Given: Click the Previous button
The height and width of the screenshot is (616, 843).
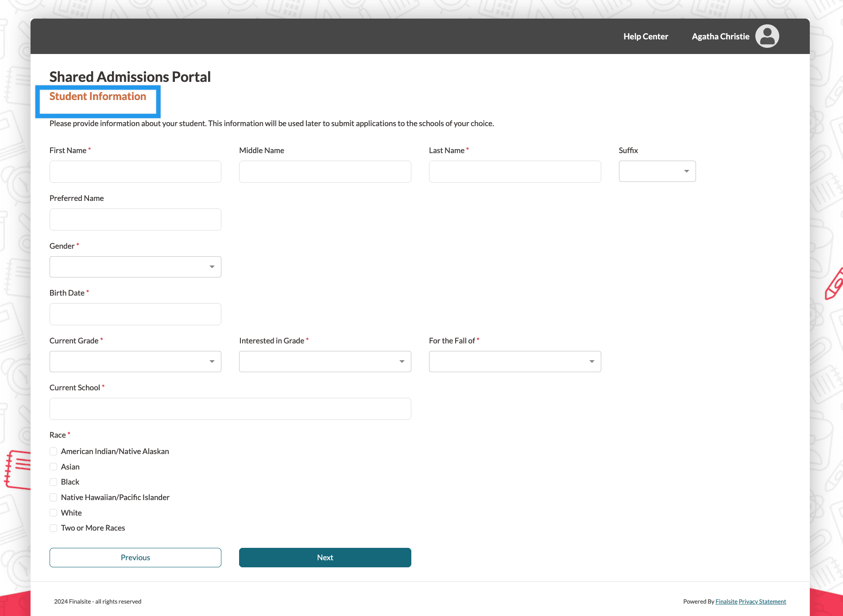Looking at the screenshot, I should tap(135, 558).
